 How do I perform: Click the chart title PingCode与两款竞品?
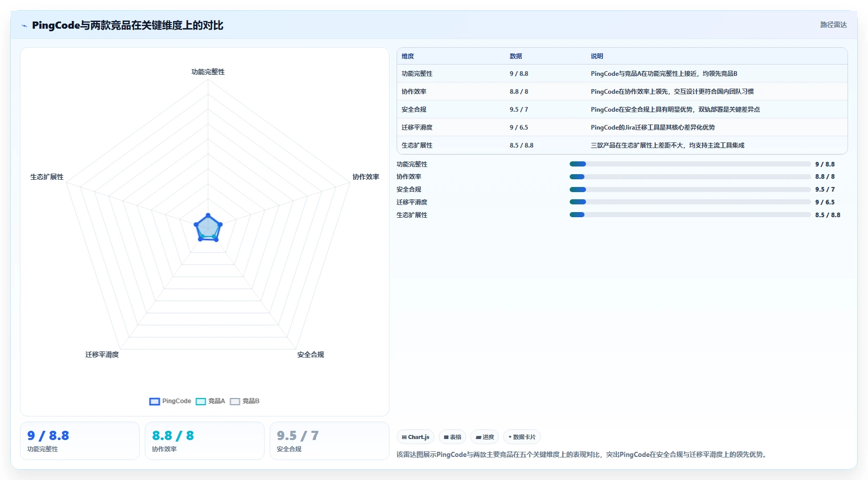pos(127,26)
